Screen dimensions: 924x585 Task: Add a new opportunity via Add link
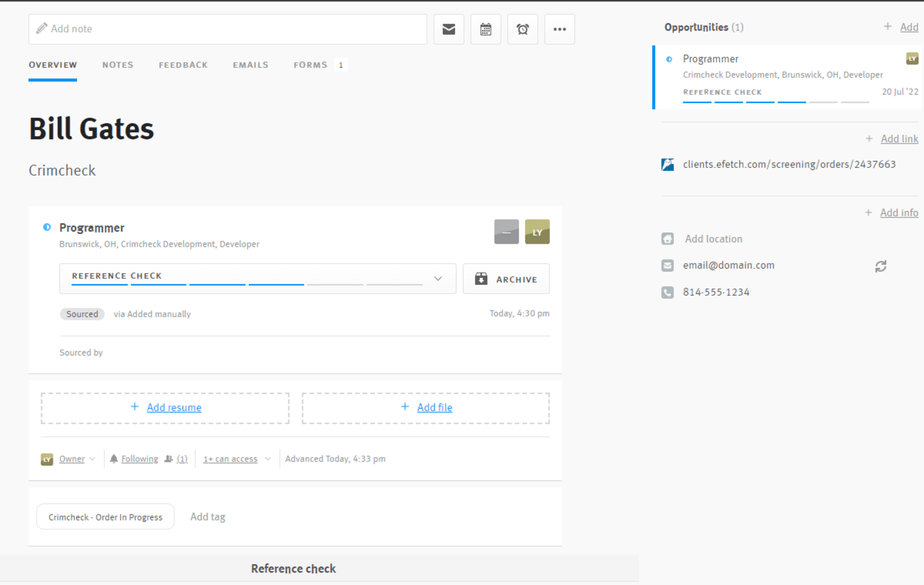point(909,27)
